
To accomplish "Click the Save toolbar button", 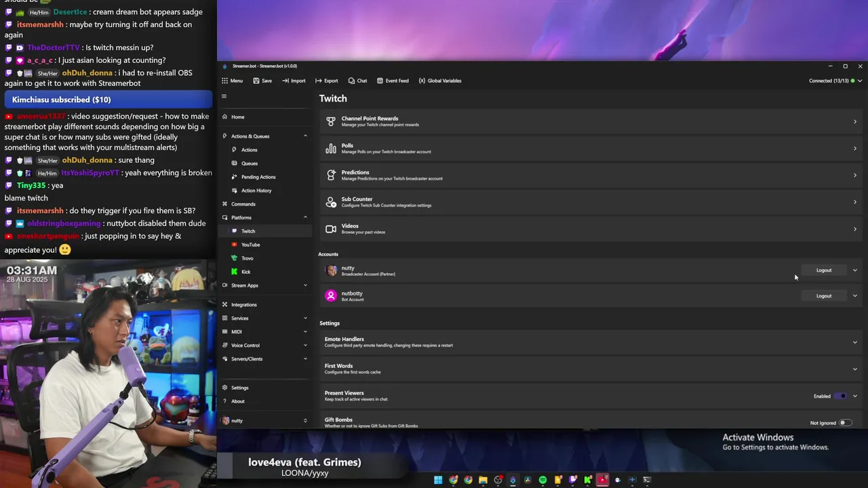I will click(262, 81).
